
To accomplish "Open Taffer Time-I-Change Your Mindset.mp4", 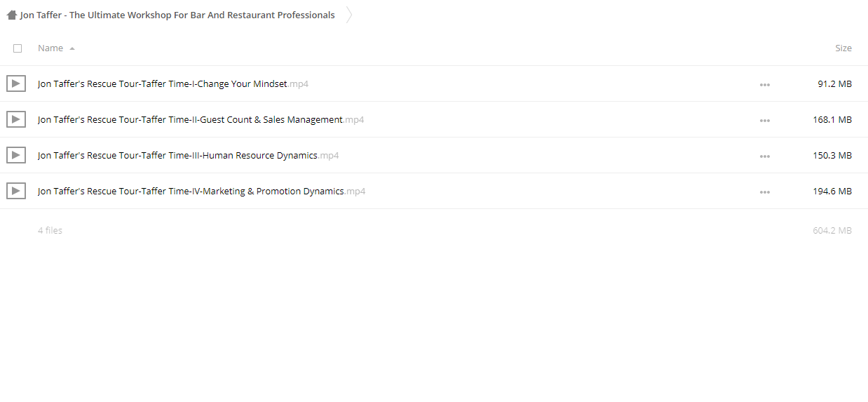I will pyautogui.click(x=173, y=84).
